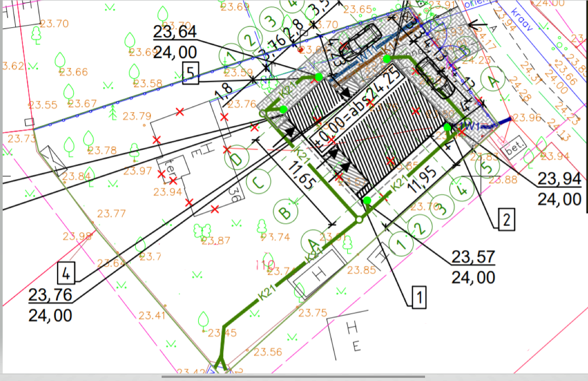
Task: Click the green axis marker circle D
Action: tap(238, 159)
